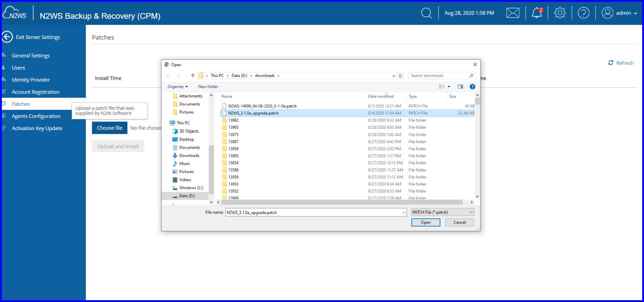Screen dimensions: 644x302
Task: Expand the address bar history dropdown
Action: (x=394, y=76)
